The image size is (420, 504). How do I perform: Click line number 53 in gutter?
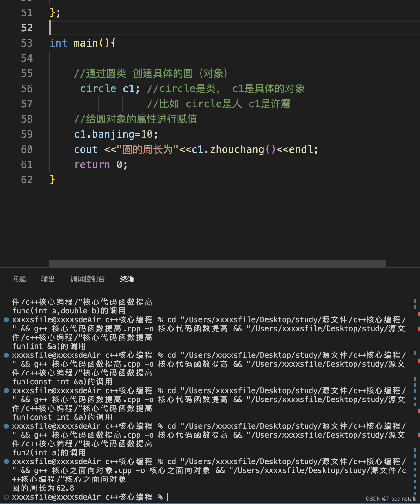pos(27,43)
